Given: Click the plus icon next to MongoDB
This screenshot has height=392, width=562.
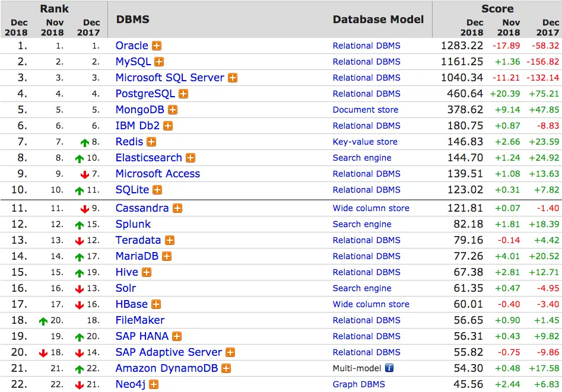Looking at the screenshot, I should pyautogui.click(x=173, y=110).
